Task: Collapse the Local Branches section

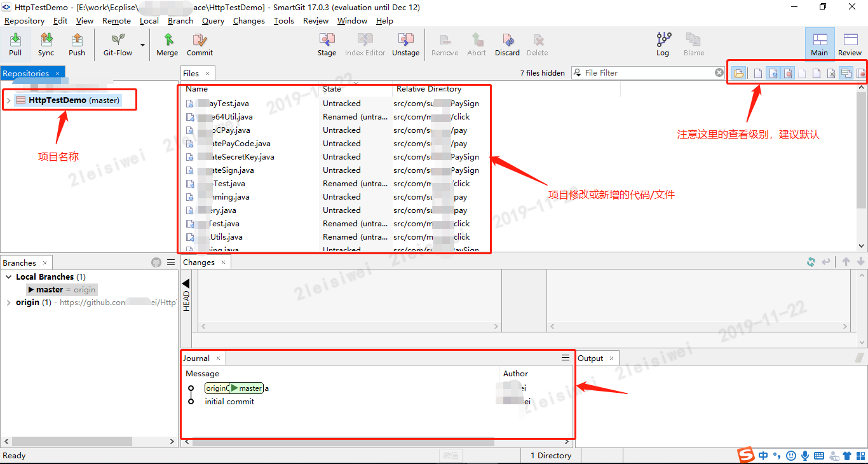Action: coord(8,276)
